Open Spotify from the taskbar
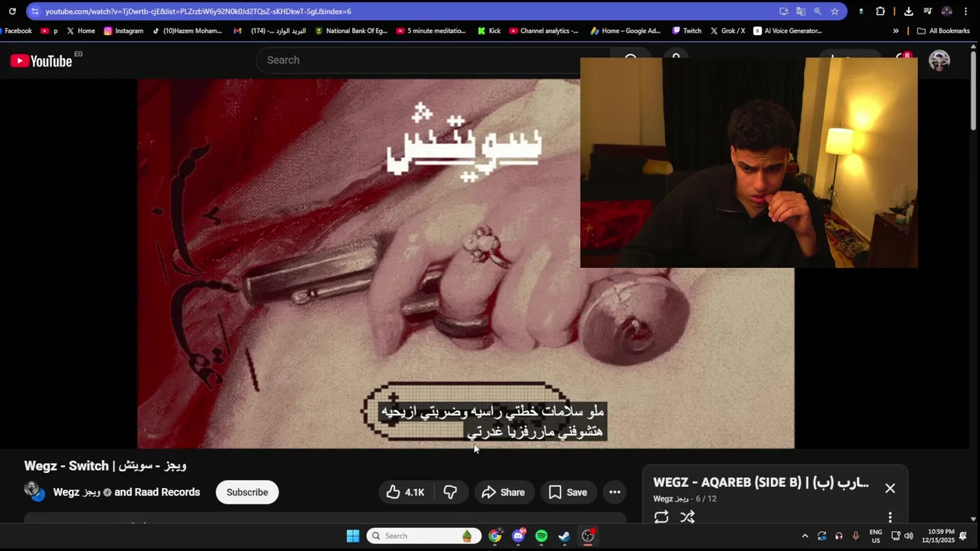Screen dimensions: 980x551 click(x=541, y=536)
